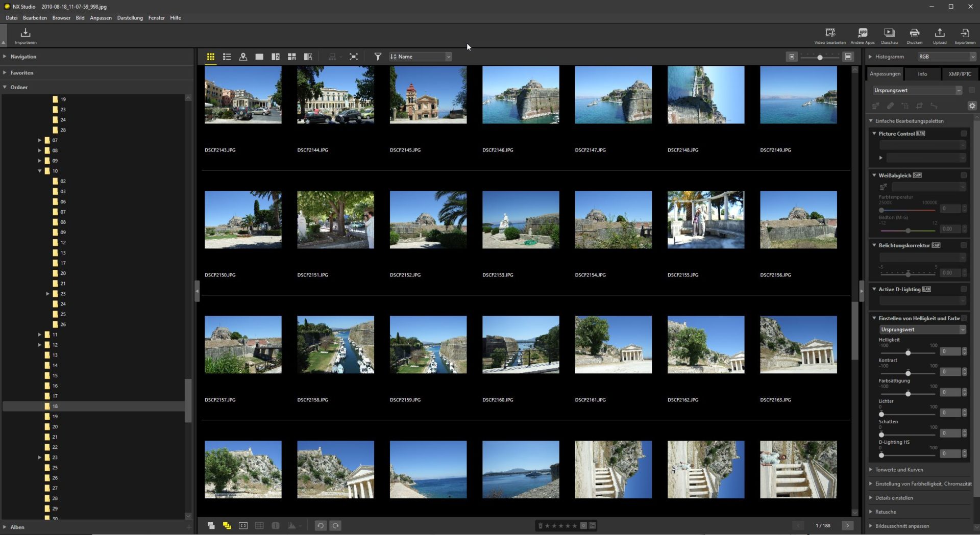
Task: Go to the next page of thumbnails
Action: (x=848, y=526)
